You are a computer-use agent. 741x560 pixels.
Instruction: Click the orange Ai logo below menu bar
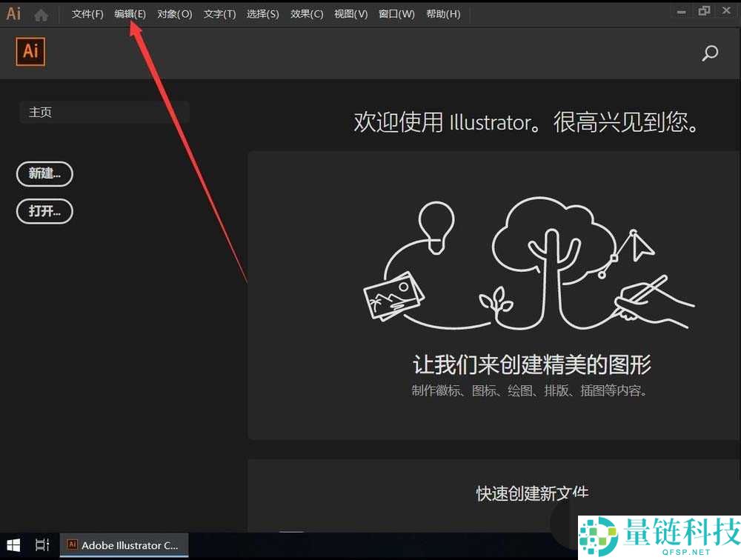[30, 51]
